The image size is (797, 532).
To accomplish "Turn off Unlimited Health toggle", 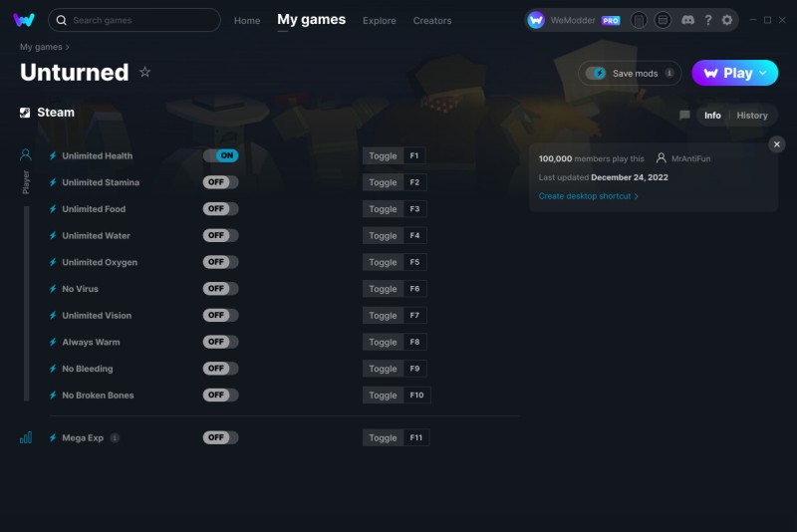I will (x=220, y=155).
